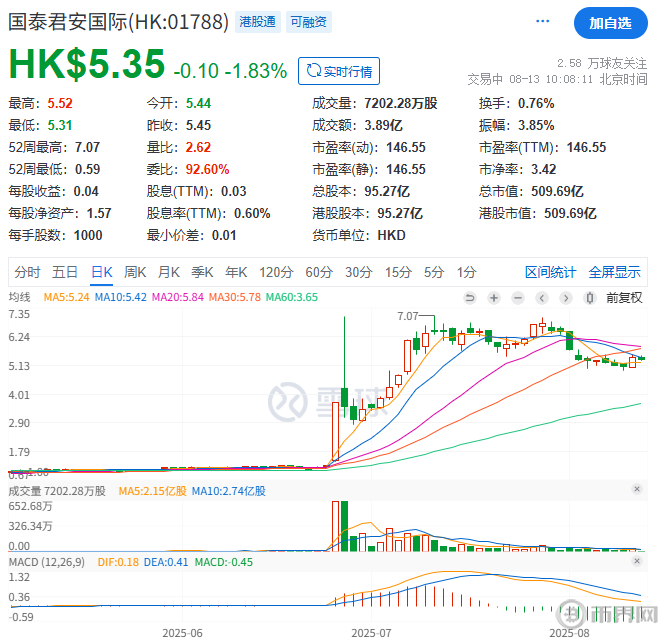Close the 成交量 volume panel
The width and height of the screenshot is (669, 642).
click(x=637, y=489)
